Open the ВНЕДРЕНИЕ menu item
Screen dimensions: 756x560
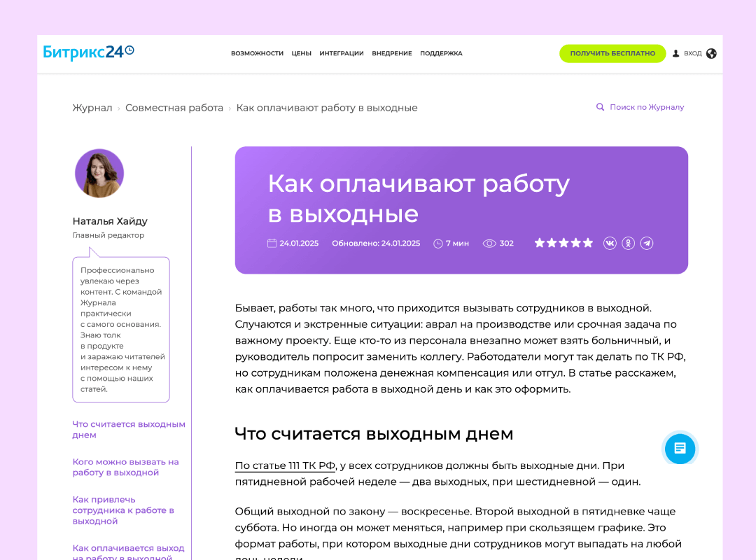pyautogui.click(x=392, y=53)
